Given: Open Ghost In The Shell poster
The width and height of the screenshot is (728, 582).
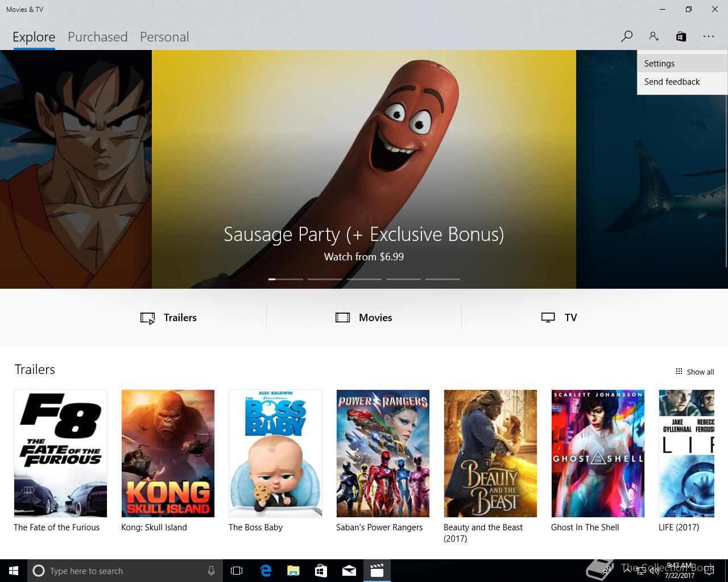Looking at the screenshot, I should (x=598, y=454).
